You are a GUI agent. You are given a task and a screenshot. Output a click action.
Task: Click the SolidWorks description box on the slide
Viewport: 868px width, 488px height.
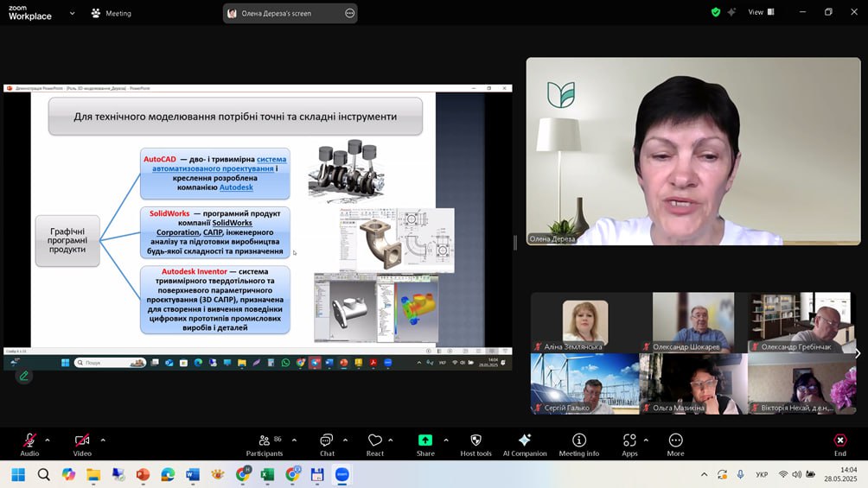pyautogui.click(x=214, y=232)
